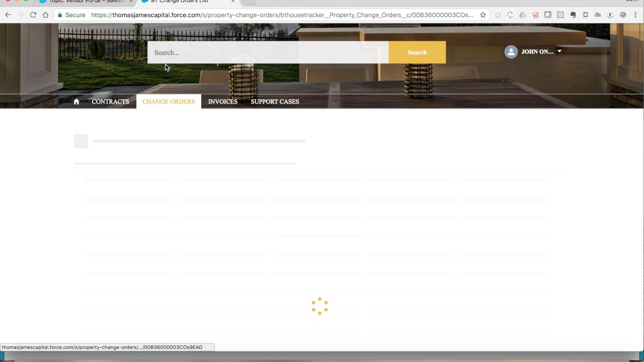This screenshot has width=644, height=362.
Task: Open the Google Drive extension icon
Action: tap(523, 15)
